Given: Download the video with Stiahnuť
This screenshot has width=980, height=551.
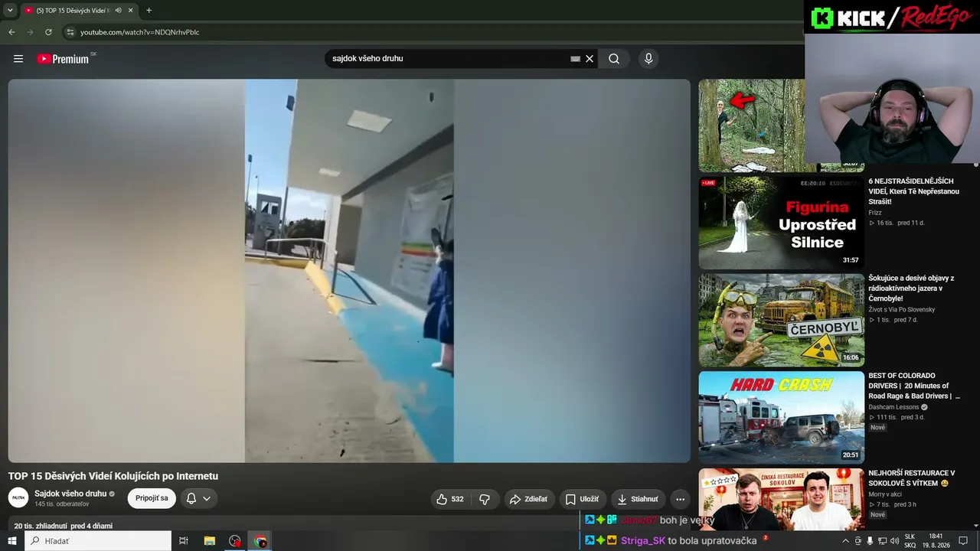Looking at the screenshot, I should click(639, 499).
